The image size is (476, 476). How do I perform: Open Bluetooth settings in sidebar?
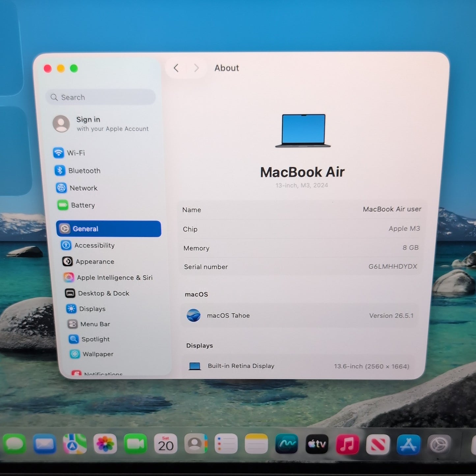78,171
